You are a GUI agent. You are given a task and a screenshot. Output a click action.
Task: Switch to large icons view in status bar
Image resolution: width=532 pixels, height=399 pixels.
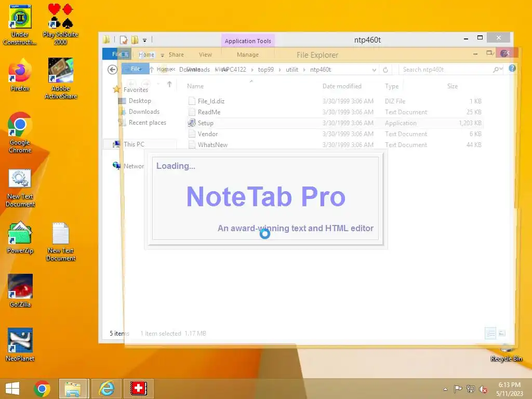[502, 333]
